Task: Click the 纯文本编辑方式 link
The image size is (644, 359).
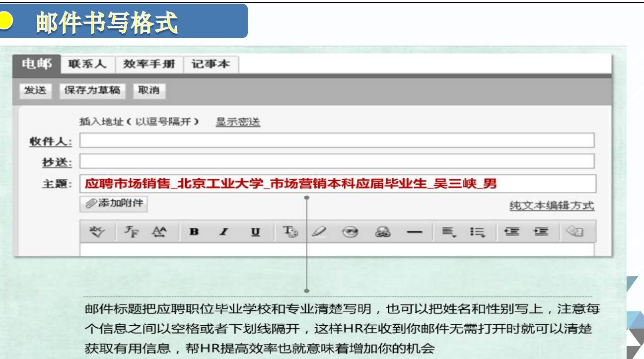Action: tap(552, 206)
